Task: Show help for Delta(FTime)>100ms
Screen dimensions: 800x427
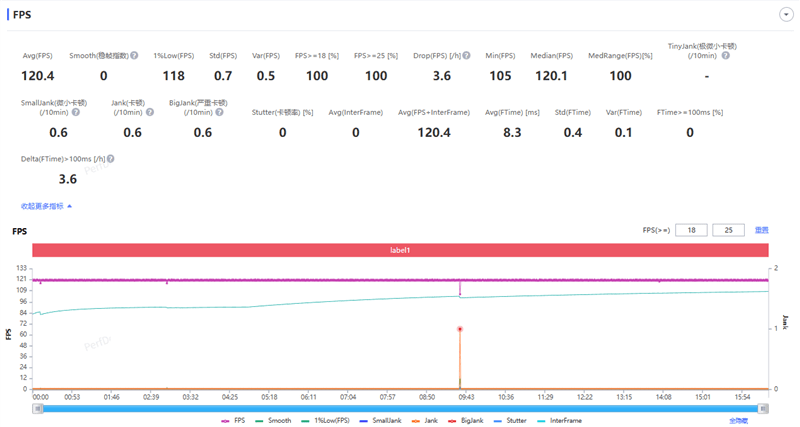Action: [110, 159]
